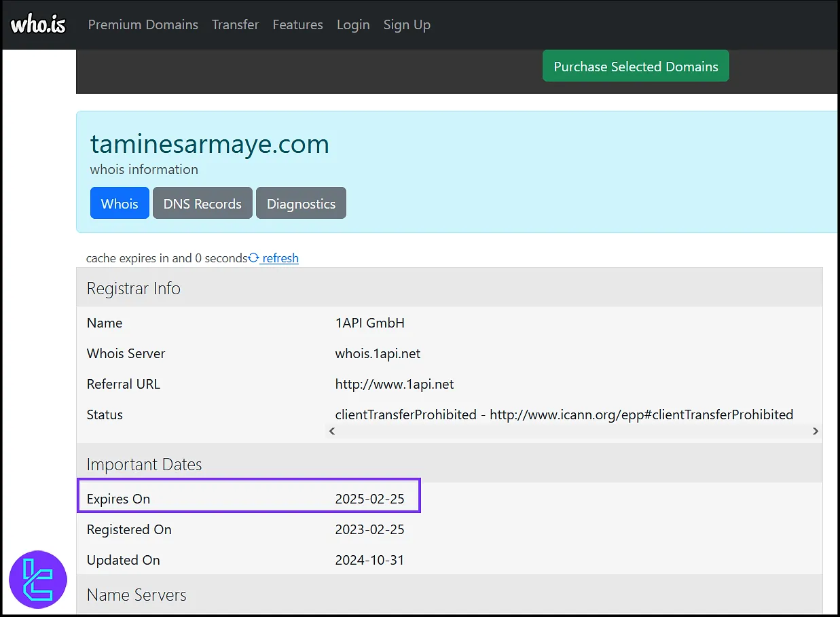Open the Premium Domains menu item
The width and height of the screenshot is (840, 617).
click(143, 24)
